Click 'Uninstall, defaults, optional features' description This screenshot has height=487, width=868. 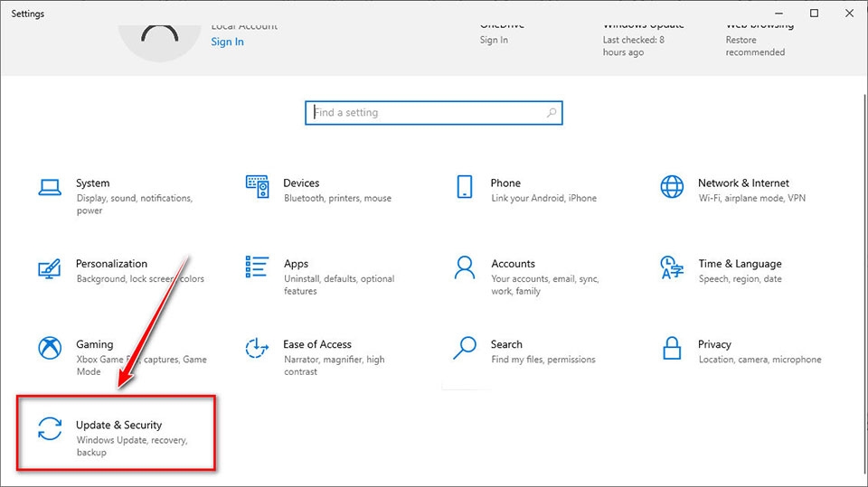click(x=339, y=285)
